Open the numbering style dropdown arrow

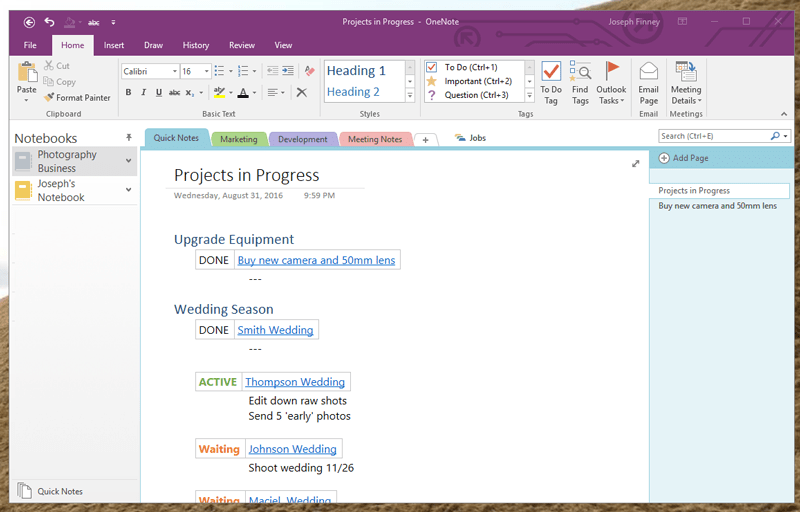254,71
